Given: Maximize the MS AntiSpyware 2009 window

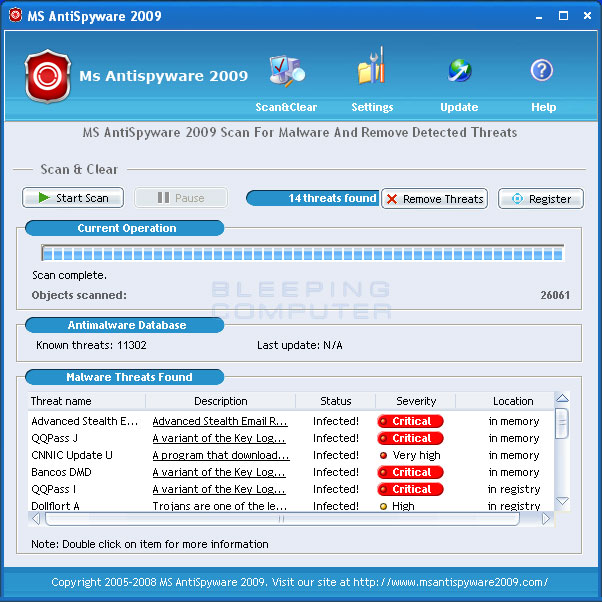Looking at the screenshot, I should (563, 16).
